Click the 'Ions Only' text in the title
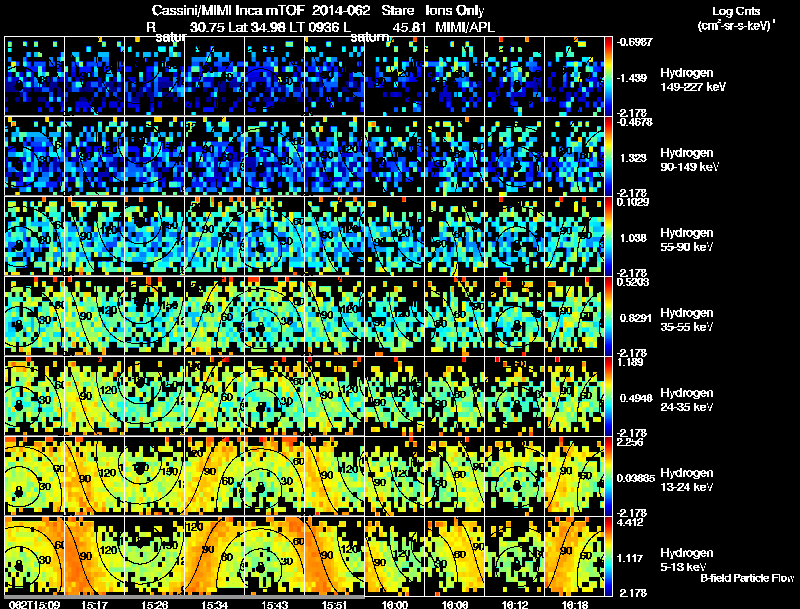This screenshot has height=609, width=800. [455, 10]
